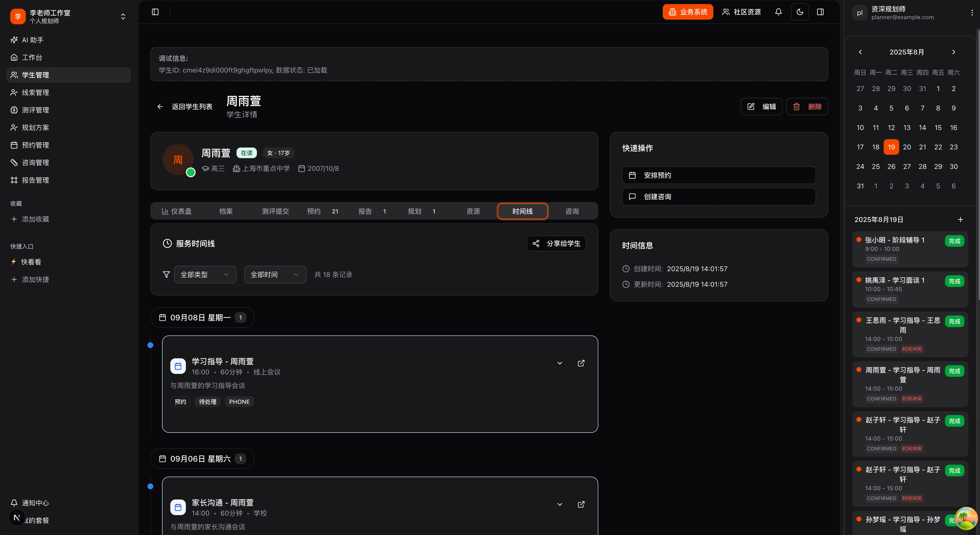This screenshot has width=980, height=535.
Task: Expand the 学习指导 - 周雨萱 card chevron
Action: coord(560,363)
